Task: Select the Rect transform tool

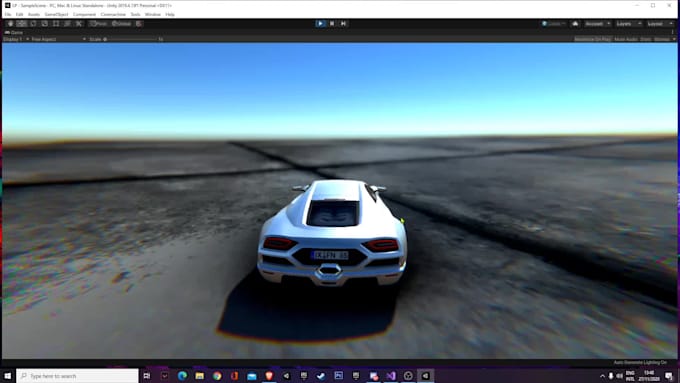Action: pyautogui.click(x=56, y=23)
